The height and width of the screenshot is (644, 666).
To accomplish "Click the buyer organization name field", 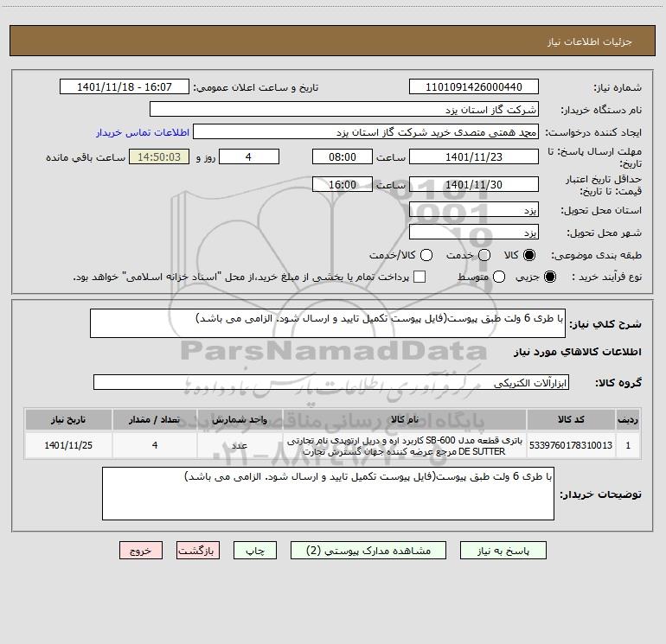I will coord(344,110).
